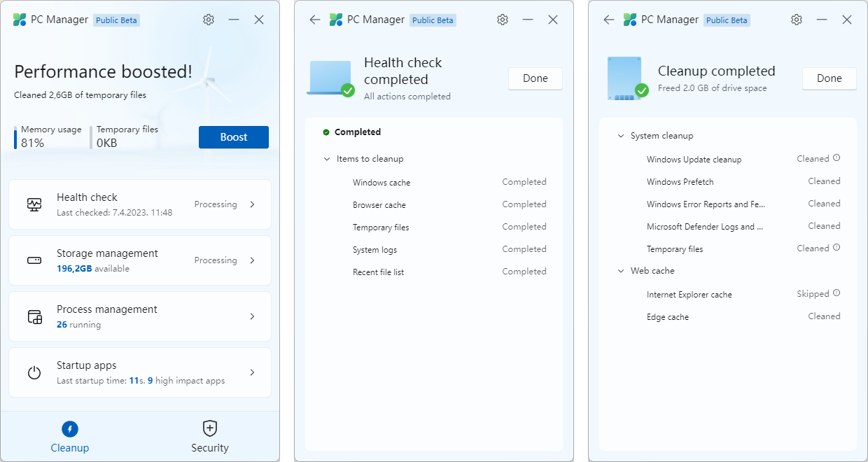Go back using arrow in Cleanup completed window
Image resolution: width=868 pixels, height=462 pixels.
[609, 20]
